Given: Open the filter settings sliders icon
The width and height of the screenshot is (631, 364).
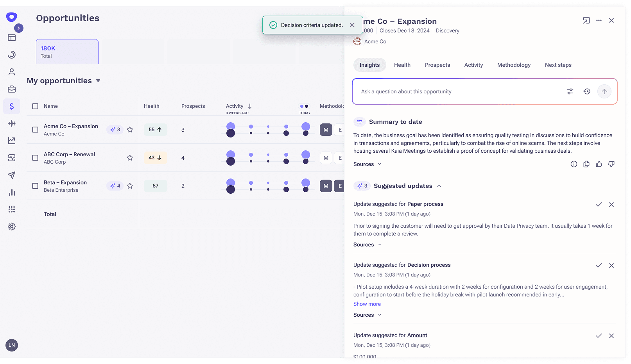Looking at the screenshot, I should click(x=570, y=91).
